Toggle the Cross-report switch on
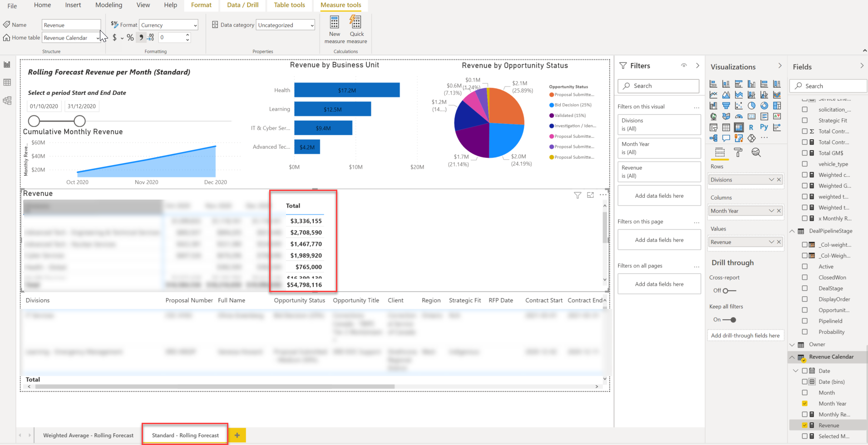 729,291
